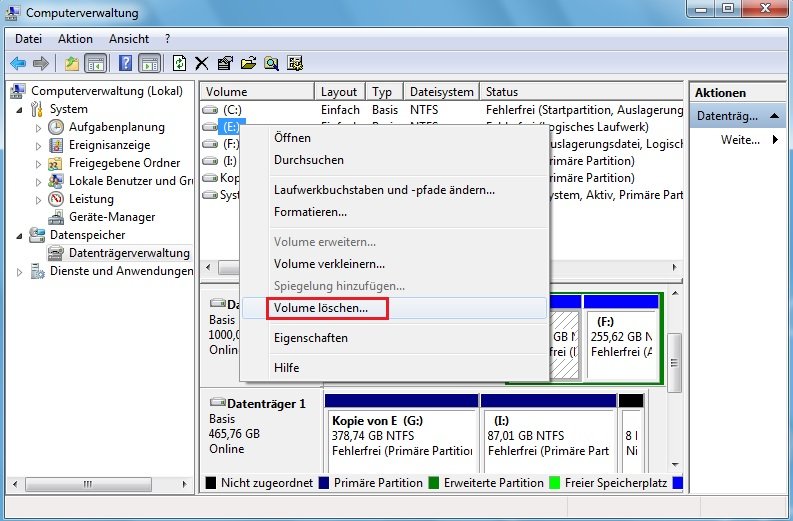Click the volume list right scroll arrow
This screenshot has height=521, width=793.
click(675, 267)
